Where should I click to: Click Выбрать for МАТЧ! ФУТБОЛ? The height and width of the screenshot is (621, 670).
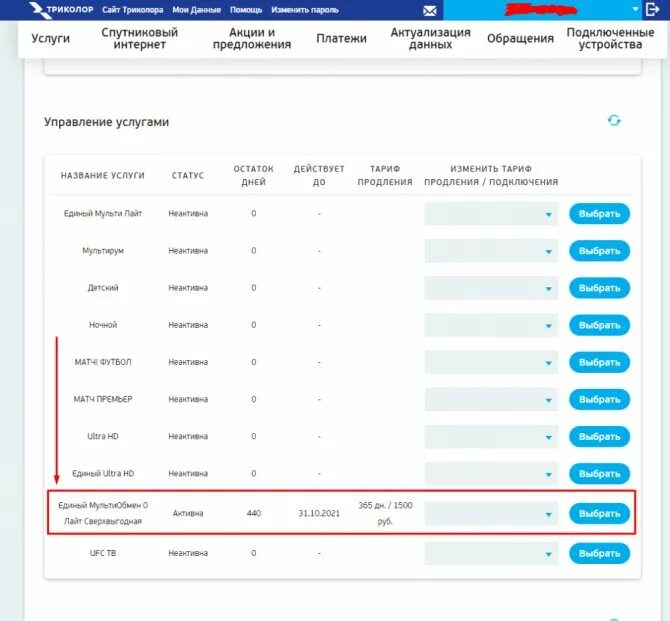click(x=599, y=362)
